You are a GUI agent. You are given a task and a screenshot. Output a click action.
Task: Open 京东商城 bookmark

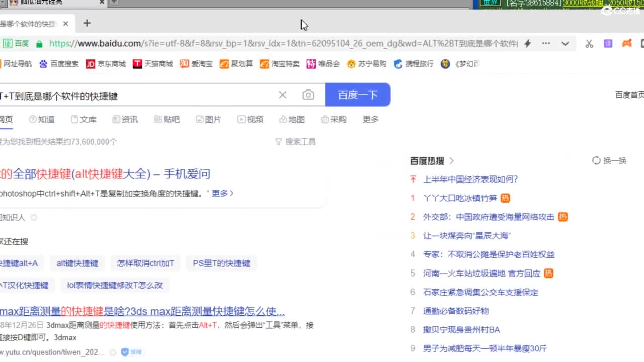(106, 64)
